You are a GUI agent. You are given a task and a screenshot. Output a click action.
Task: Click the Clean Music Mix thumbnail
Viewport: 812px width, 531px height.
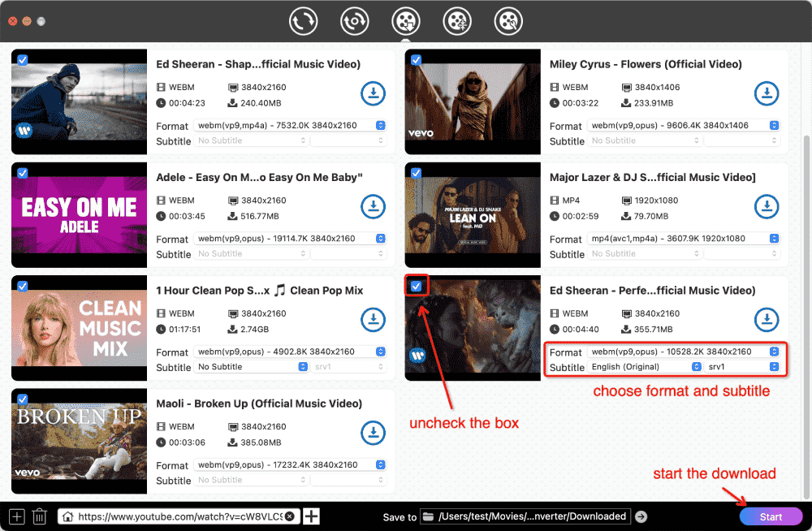80,329
